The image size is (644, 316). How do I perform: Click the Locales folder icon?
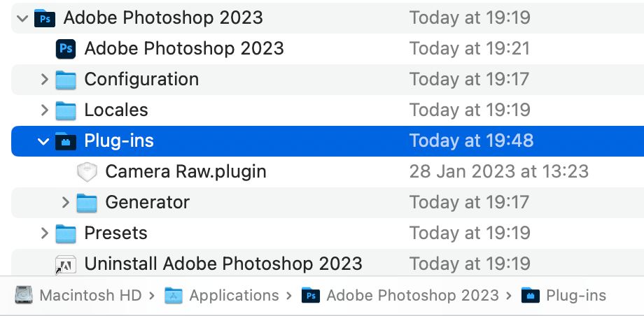(66, 110)
